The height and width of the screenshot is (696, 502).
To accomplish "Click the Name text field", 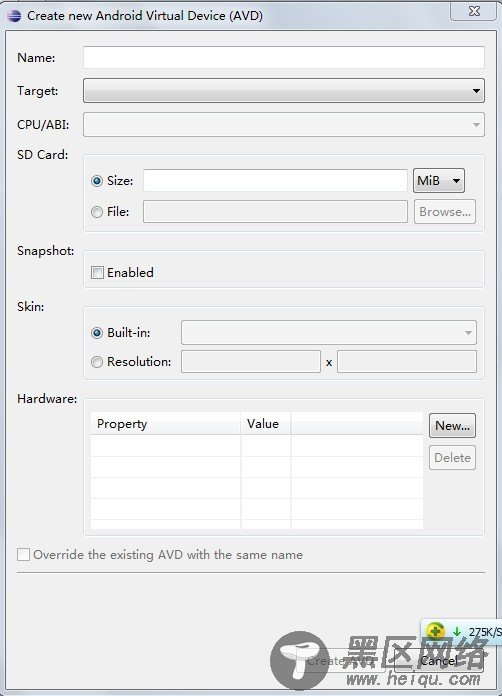I will point(284,58).
